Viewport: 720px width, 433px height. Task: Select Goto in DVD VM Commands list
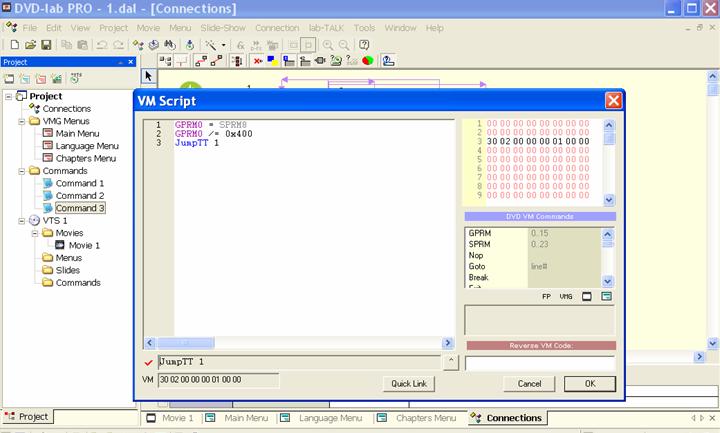click(x=477, y=266)
